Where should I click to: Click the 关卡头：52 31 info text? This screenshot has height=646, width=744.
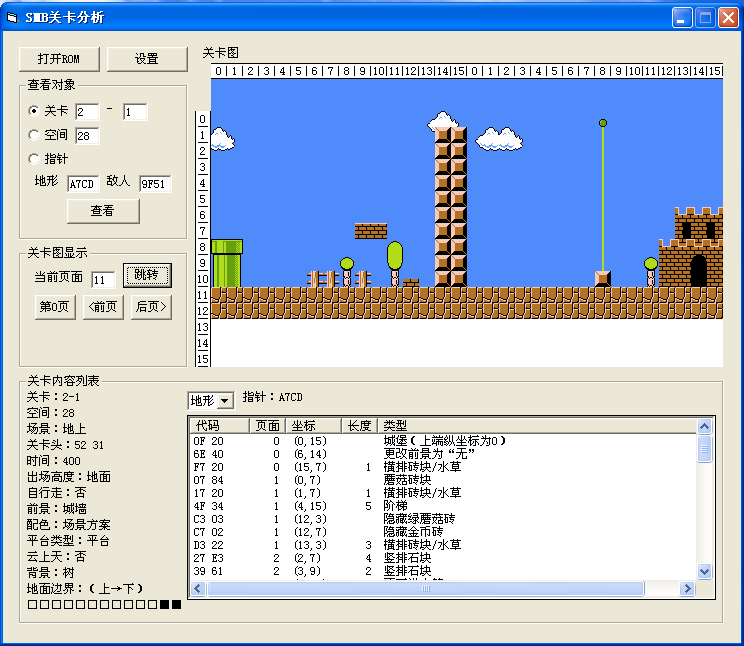tap(65, 445)
